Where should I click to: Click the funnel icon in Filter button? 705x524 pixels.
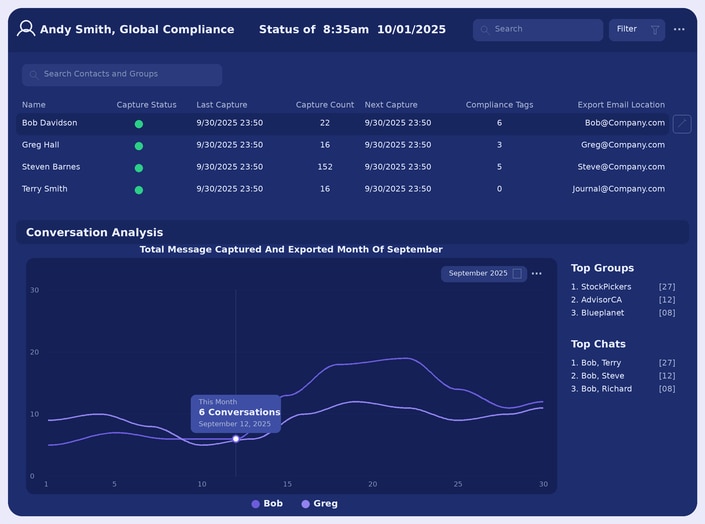point(655,30)
